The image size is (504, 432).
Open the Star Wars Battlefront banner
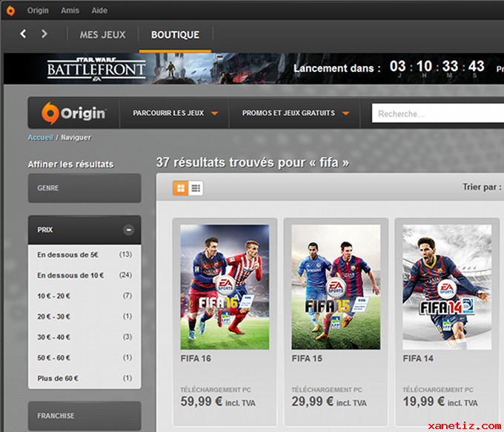tap(253, 68)
